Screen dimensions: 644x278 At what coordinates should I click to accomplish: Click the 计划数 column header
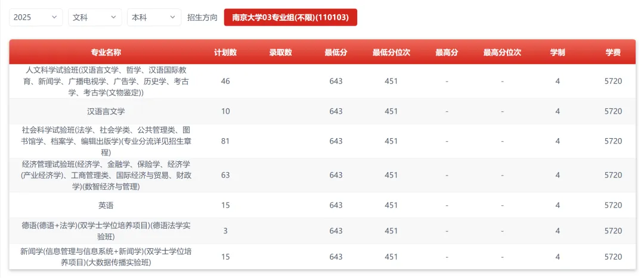(x=225, y=52)
